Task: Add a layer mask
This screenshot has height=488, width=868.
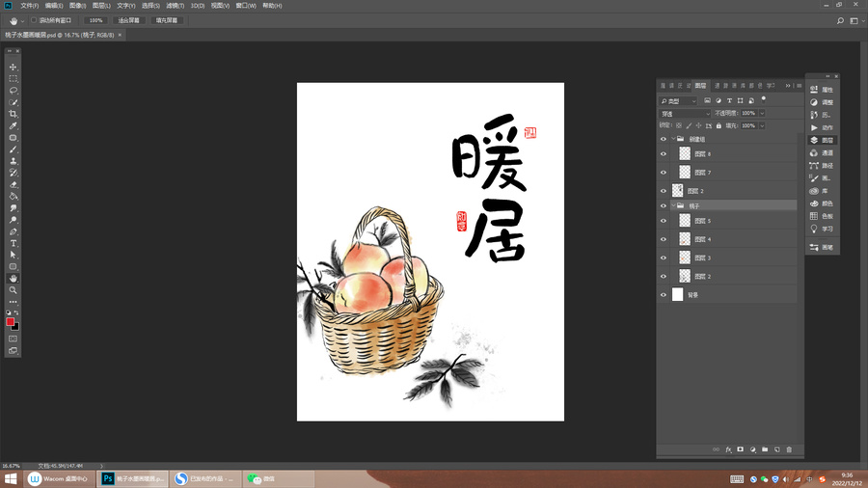Action: 740,449
